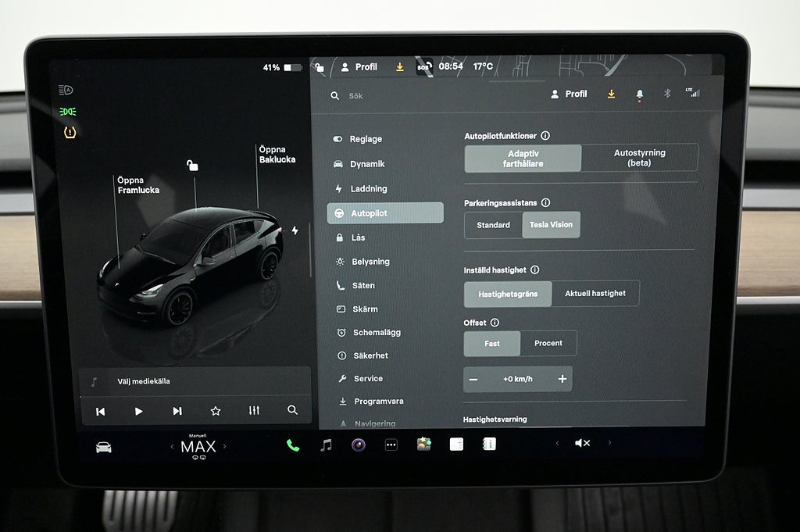Set offset mode to Procent
Screen dimensions: 800x532
tap(548, 344)
